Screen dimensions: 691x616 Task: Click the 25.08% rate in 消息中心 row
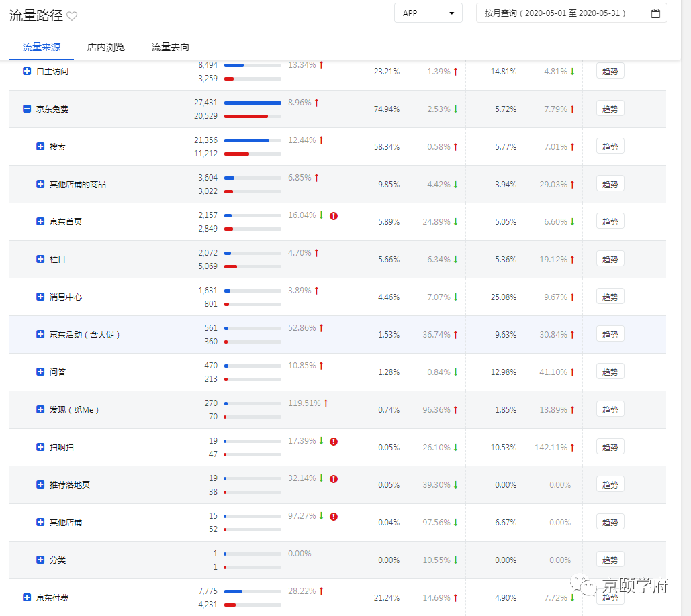(x=503, y=297)
